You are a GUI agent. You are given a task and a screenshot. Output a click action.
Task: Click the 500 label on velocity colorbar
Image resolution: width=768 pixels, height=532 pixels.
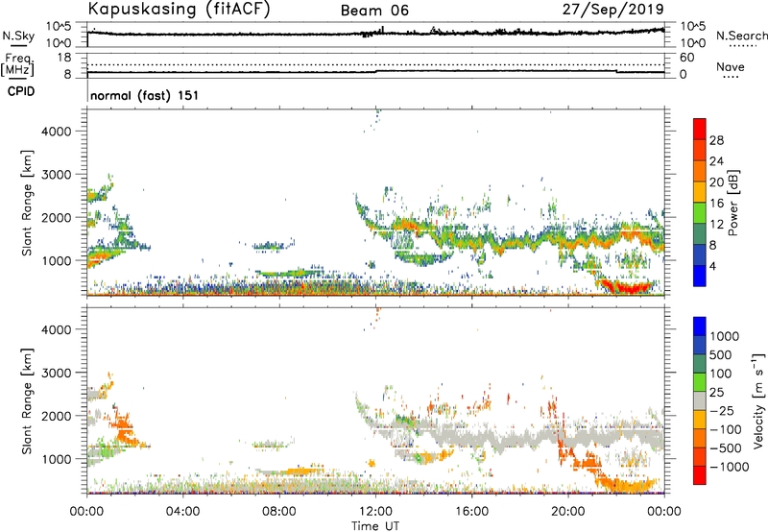coord(723,354)
